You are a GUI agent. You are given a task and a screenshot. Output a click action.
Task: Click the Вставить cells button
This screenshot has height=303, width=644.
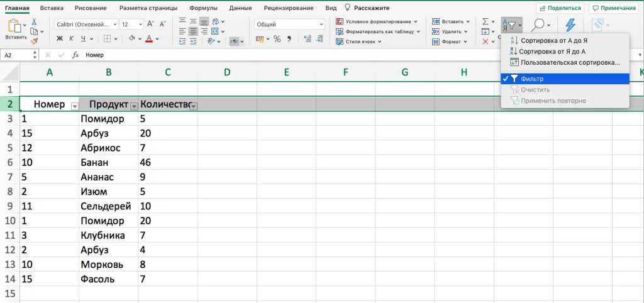pos(450,21)
